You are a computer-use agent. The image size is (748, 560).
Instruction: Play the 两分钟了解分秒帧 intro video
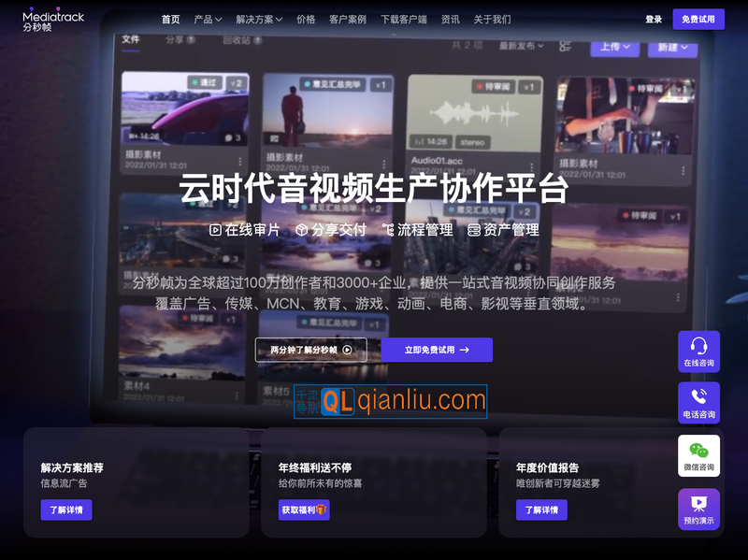tap(312, 350)
